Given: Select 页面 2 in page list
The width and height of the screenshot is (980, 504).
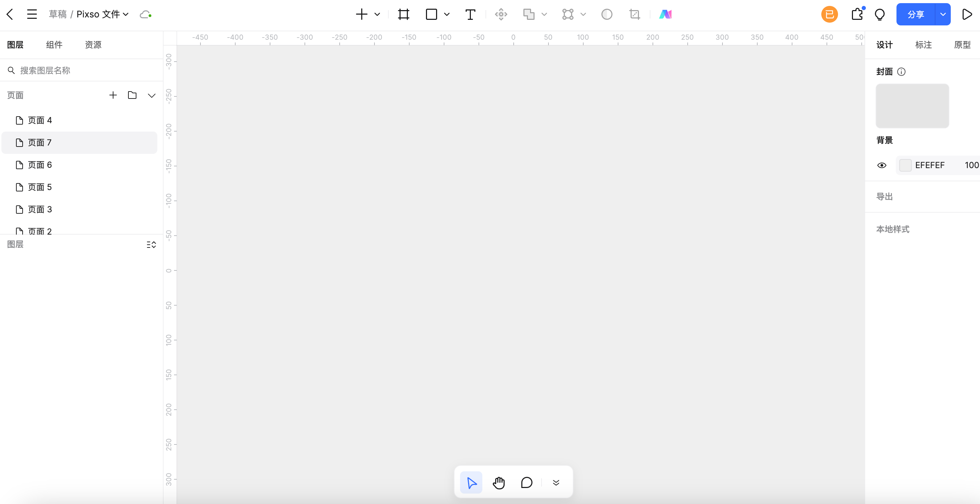Looking at the screenshot, I should coord(79,230).
